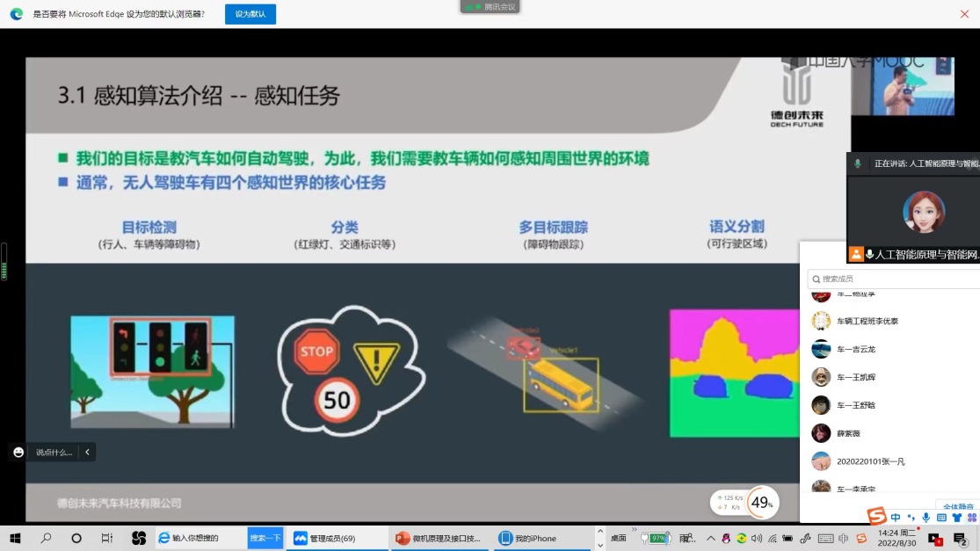Open Sogou skin shirt icon
This screenshot has width=980, height=551.
coord(957,518)
